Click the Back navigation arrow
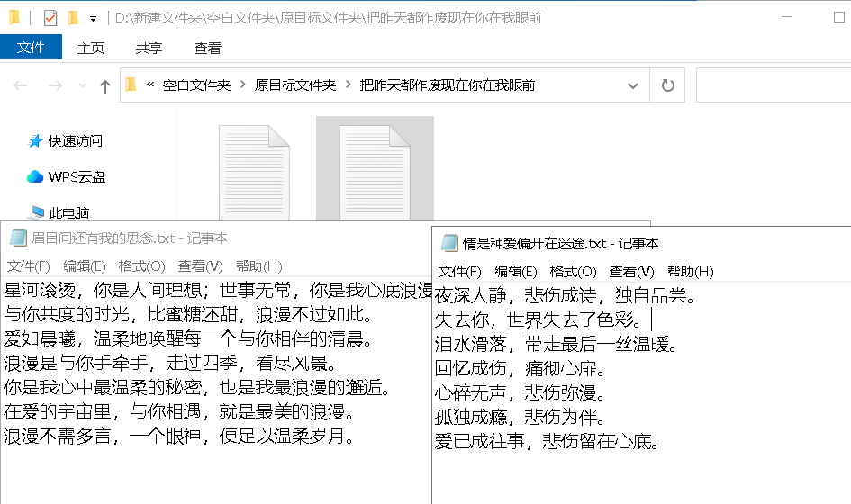The width and height of the screenshot is (851, 504). click(x=21, y=85)
